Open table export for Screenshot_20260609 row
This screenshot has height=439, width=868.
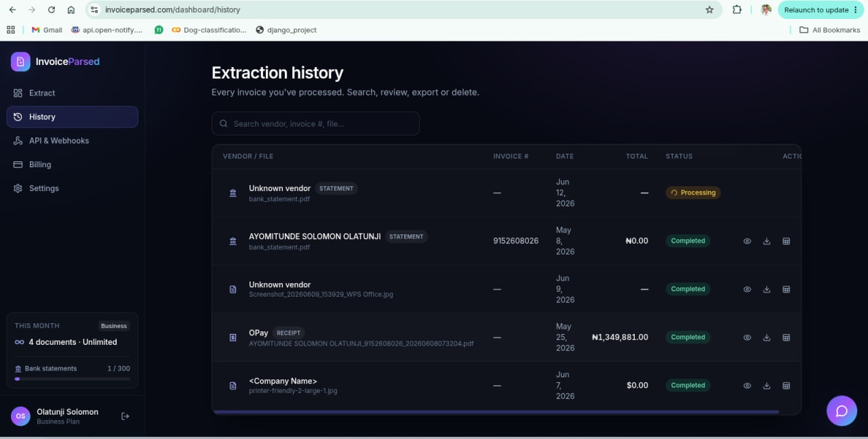pos(786,289)
